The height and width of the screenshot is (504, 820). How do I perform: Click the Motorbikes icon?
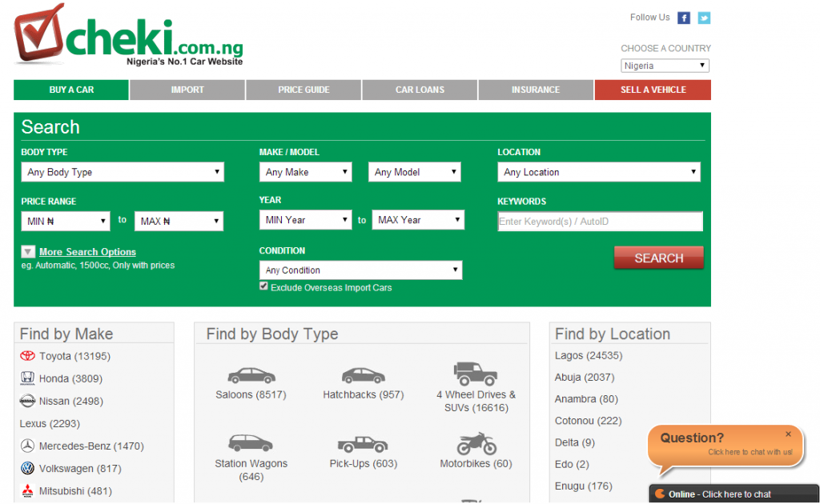(476, 443)
